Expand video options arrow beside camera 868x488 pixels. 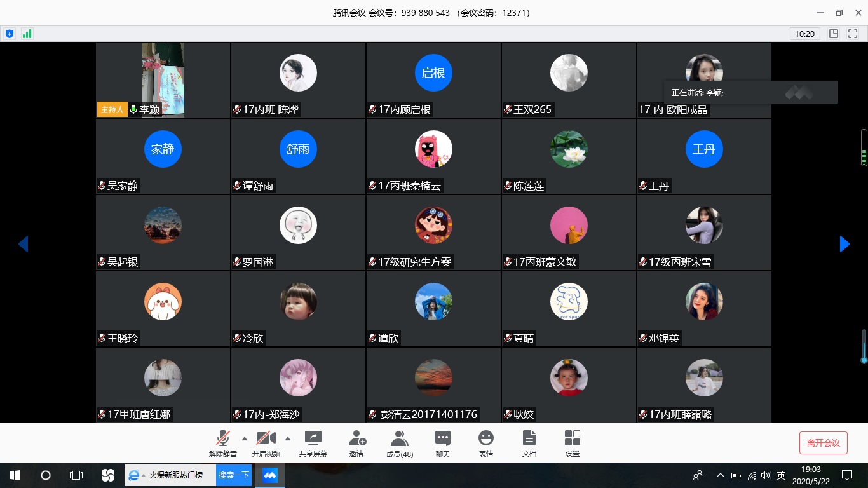[288, 438]
